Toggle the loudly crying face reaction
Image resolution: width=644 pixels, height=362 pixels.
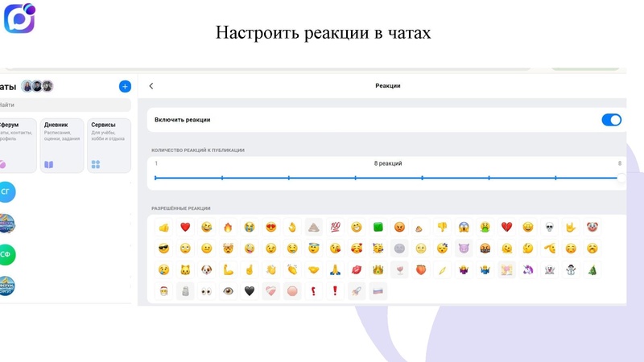point(250,227)
